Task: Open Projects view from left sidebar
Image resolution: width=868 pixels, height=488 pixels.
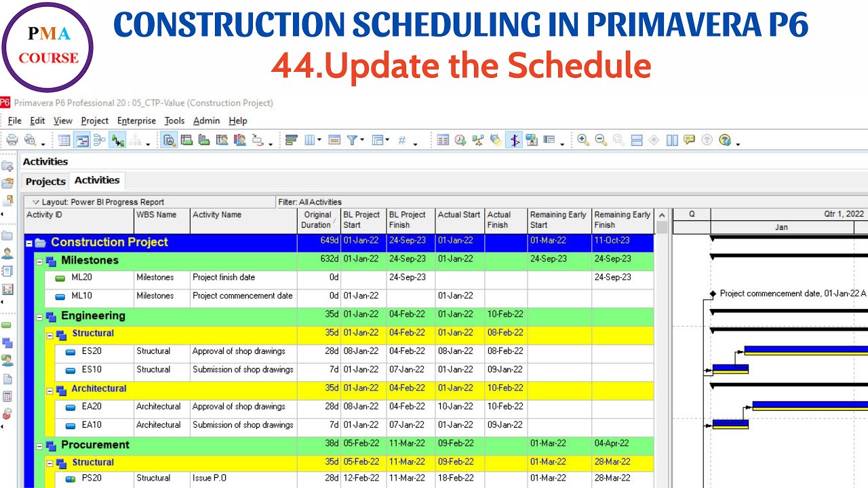Action: pyautogui.click(x=7, y=236)
